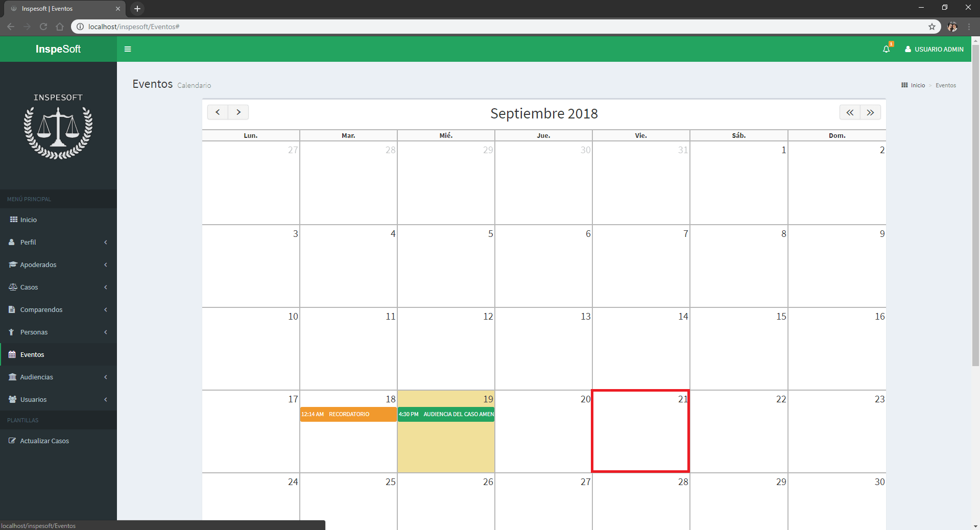Open the AUDIENCIA DEL CASO event
Image resolution: width=980 pixels, height=530 pixels.
446,414
